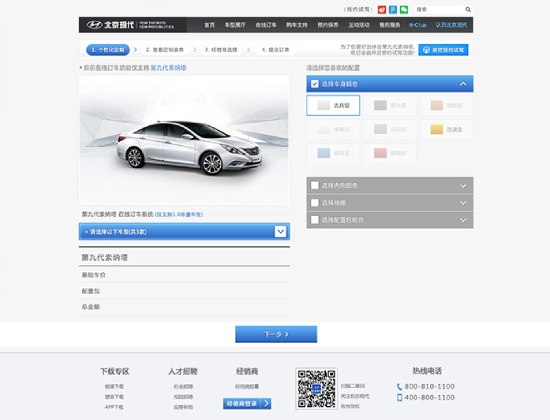Click 桌面下载 under 下载专区
Screen dimensions: 550x420
click(x=114, y=386)
